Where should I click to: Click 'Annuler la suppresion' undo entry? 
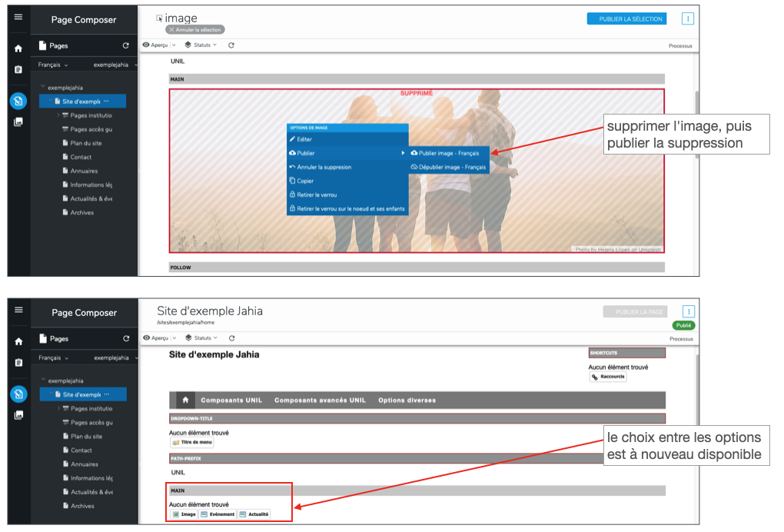324,167
